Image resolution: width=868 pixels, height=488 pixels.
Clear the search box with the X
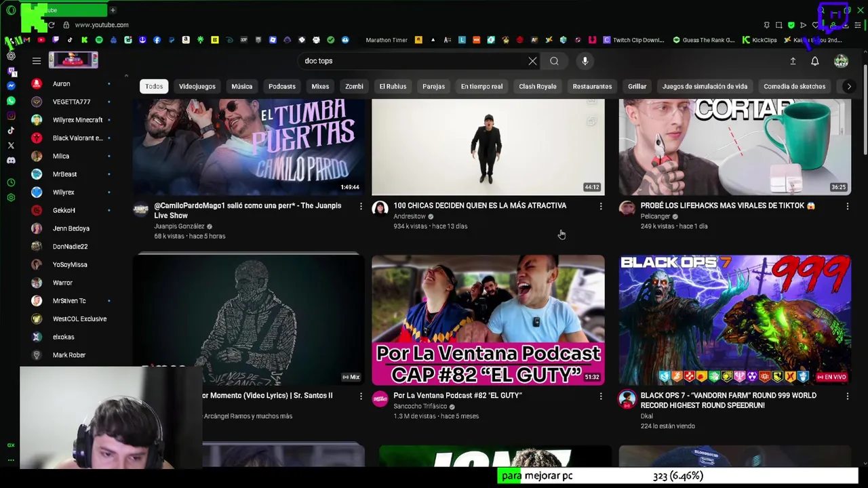[532, 61]
